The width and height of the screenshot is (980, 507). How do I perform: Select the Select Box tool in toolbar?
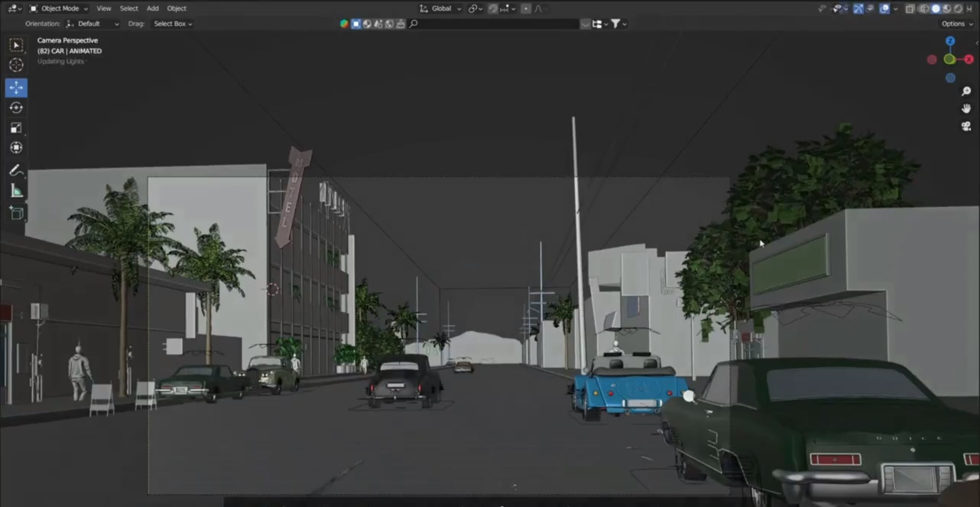tap(16, 45)
